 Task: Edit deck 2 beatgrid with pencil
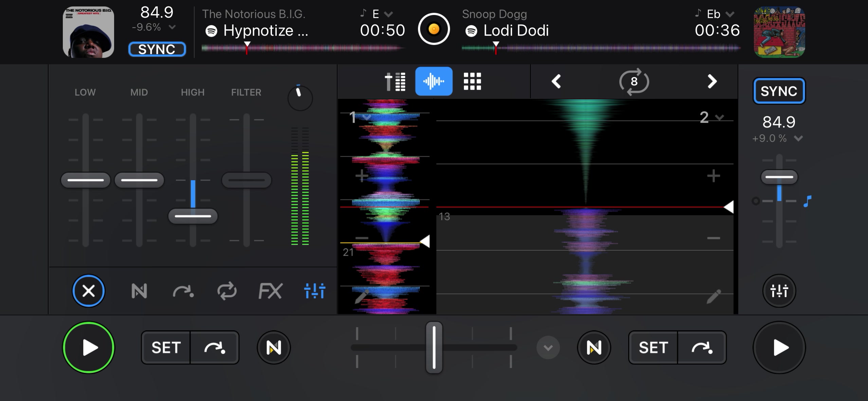tap(713, 296)
